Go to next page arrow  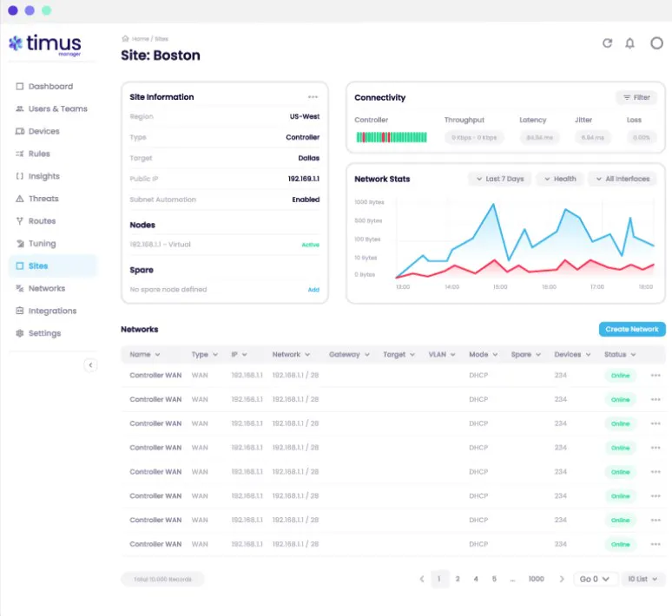[x=562, y=580]
